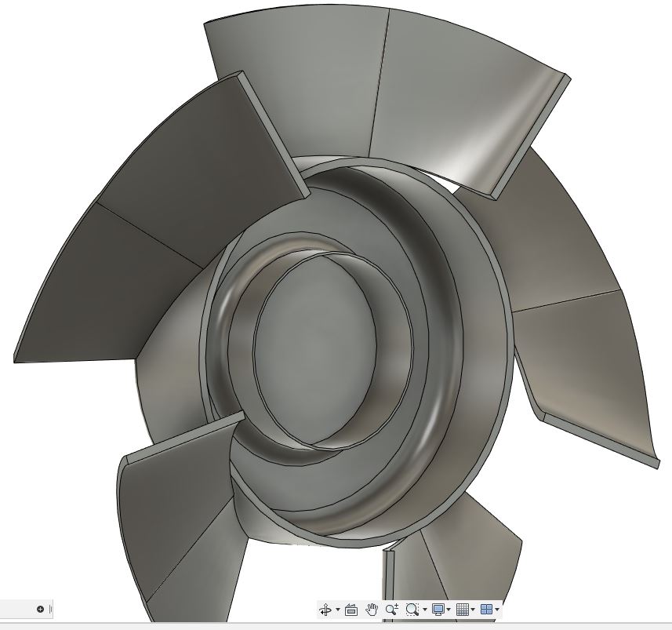
Task: Click the plus button in comments bar
Action: tap(40, 609)
